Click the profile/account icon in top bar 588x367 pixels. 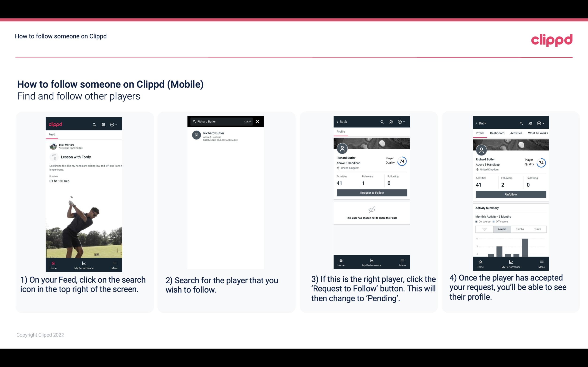pos(103,124)
